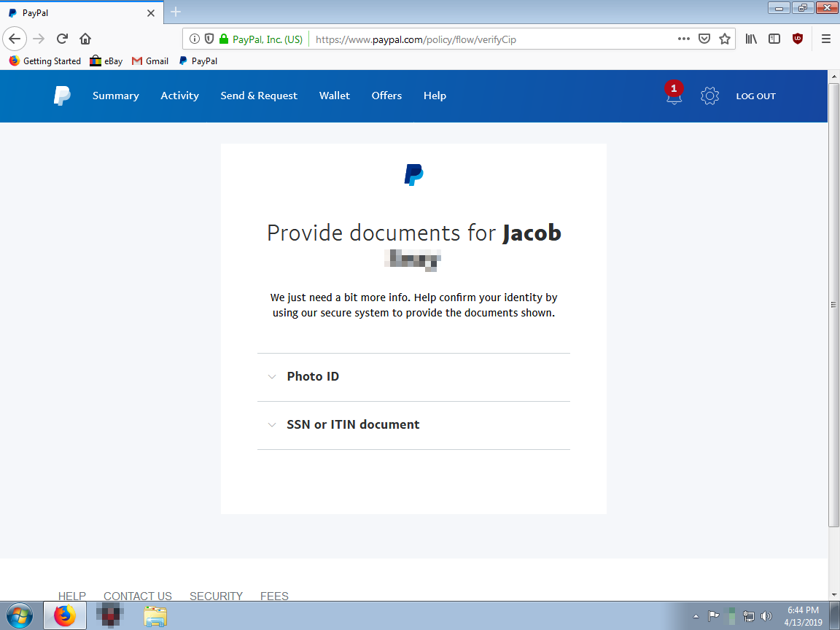Click the FEES footer link
This screenshot has width=840, height=630.
(274, 596)
